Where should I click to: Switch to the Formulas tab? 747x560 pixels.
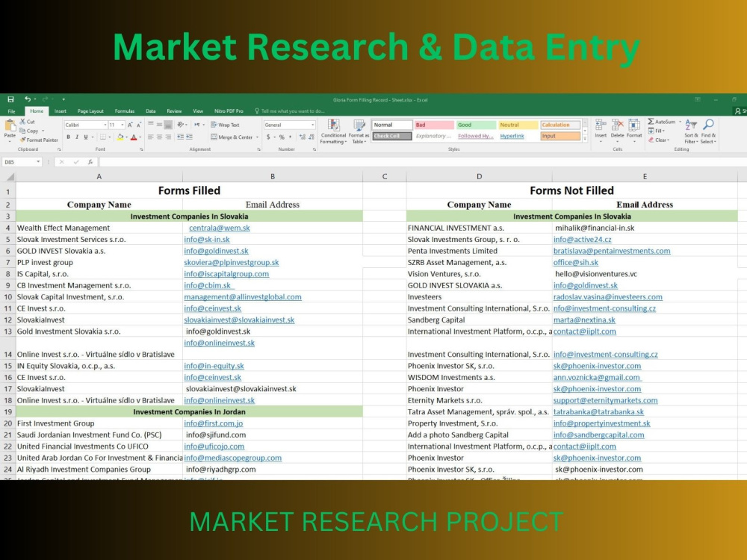point(124,111)
